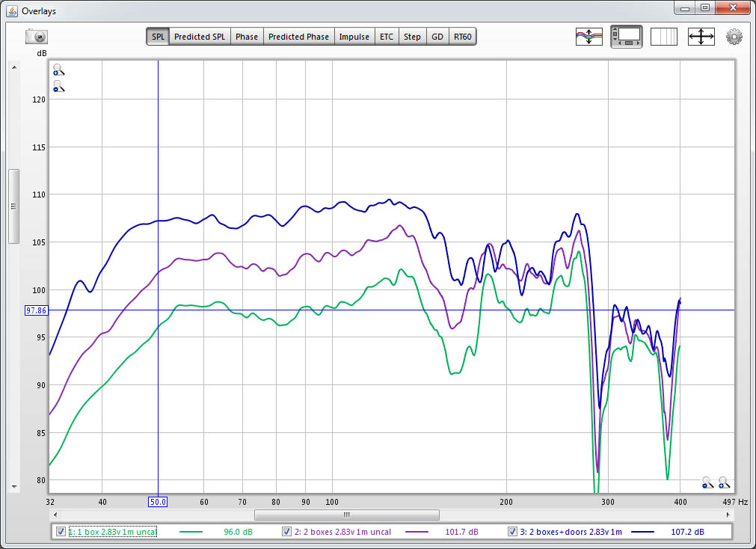Uncheck the '2 boxes 2.83v 1m uncal' trace

click(x=286, y=532)
